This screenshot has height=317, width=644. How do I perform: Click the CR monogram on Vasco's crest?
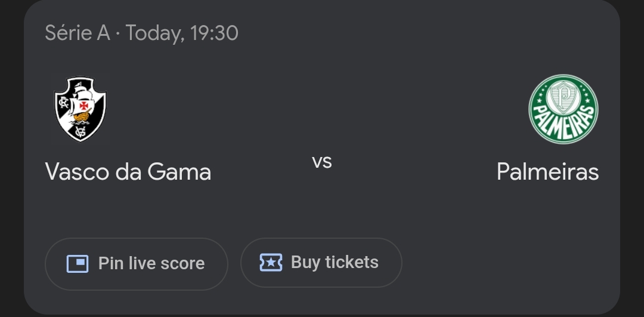click(62, 103)
